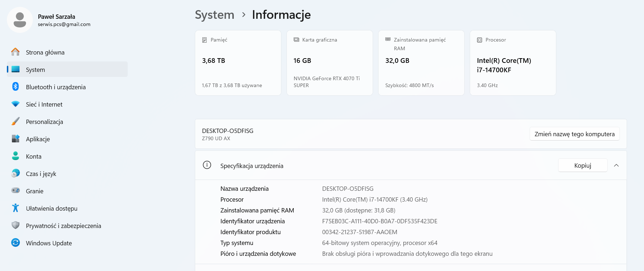Go back via System breadcrumb link
This screenshot has height=271, width=644.
tap(214, 15)
